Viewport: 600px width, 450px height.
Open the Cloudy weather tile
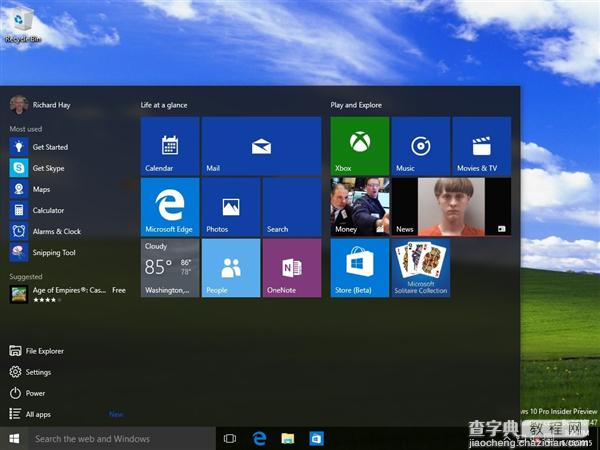[170, 268]
